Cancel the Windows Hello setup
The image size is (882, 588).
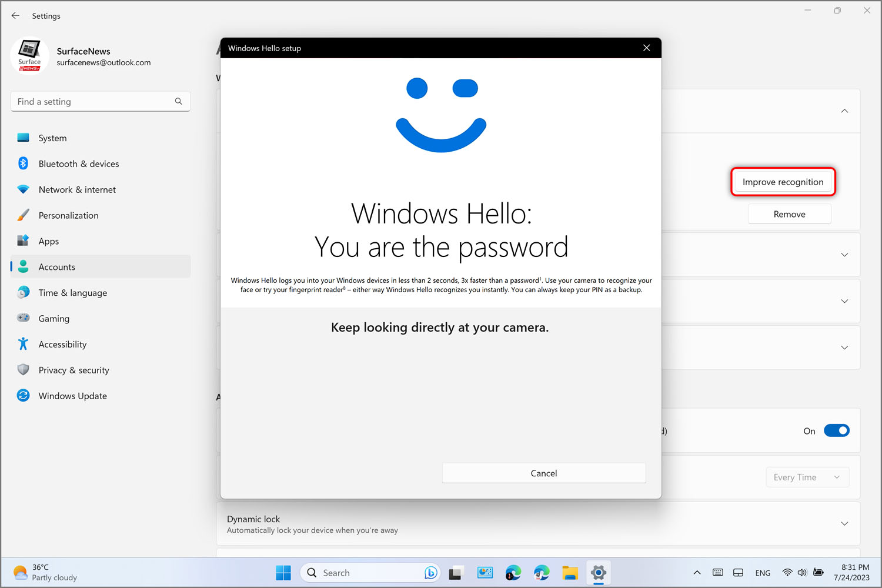(543, 473)
